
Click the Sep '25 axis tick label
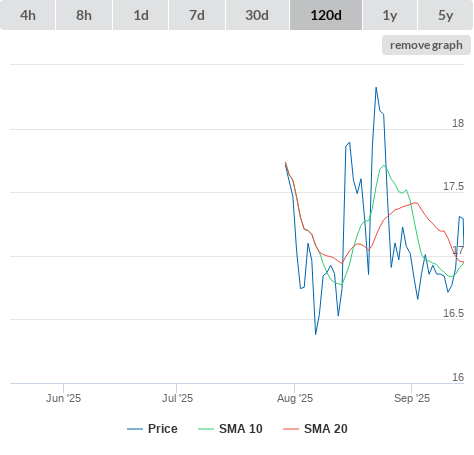[412, 398]
